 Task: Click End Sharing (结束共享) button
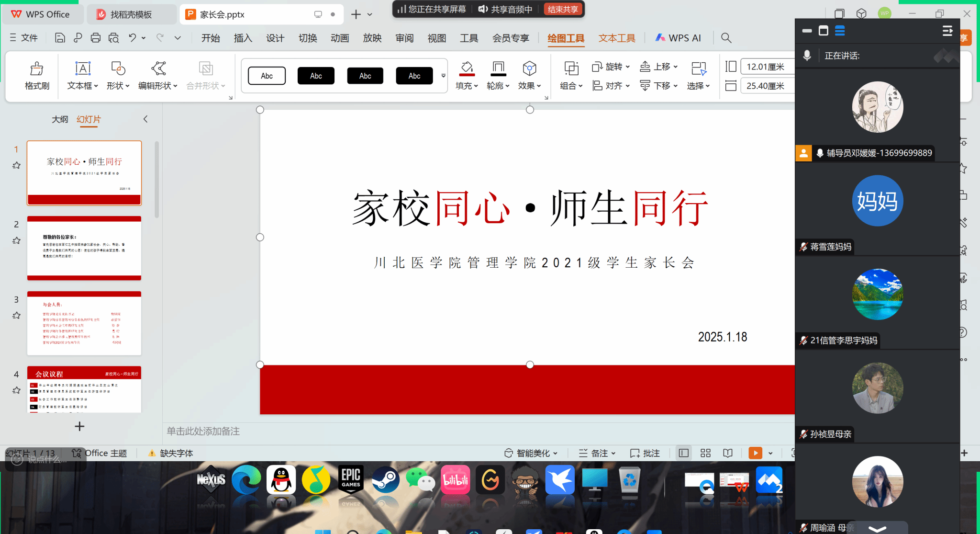click(563, 9)
